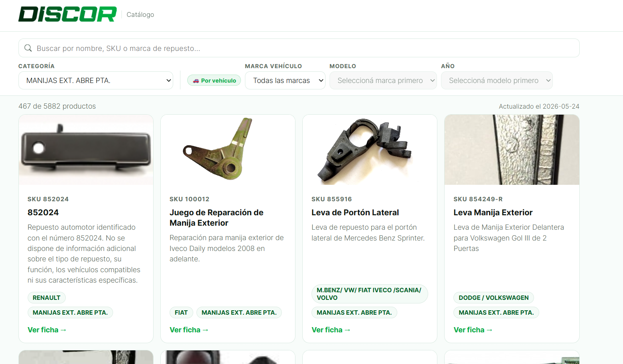This screenshot has width=623, height=364.
Task: Click the "SKU 852024" label
Action: point(48,199)
